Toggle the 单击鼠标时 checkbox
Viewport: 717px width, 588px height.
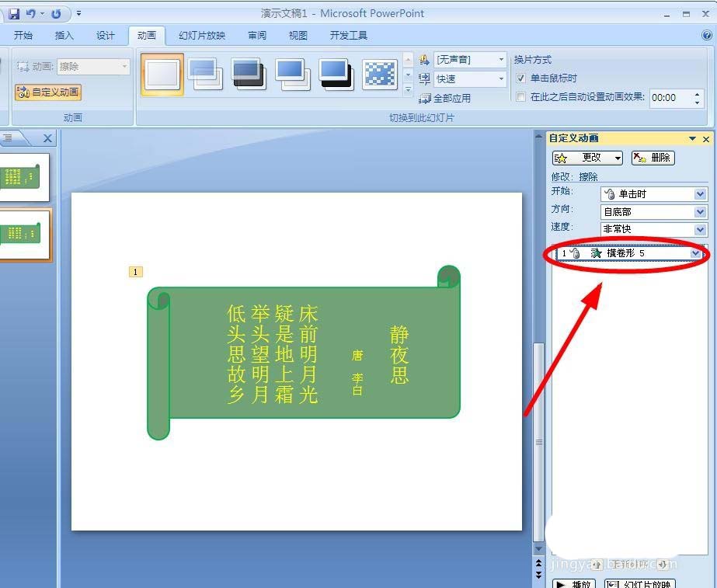(x=520, y=78)
